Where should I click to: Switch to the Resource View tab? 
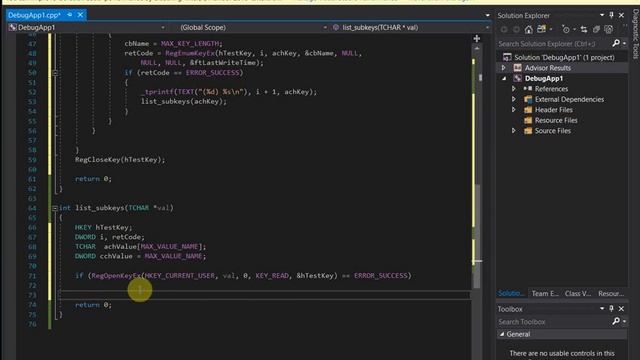coord(611,293)
